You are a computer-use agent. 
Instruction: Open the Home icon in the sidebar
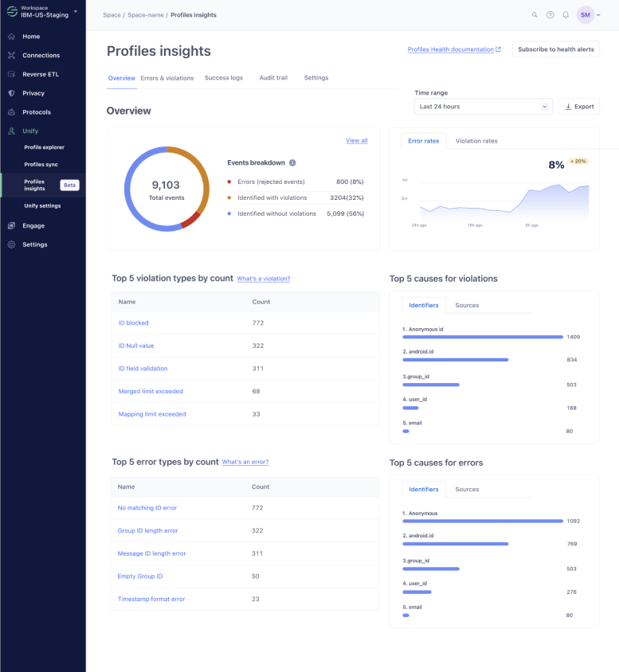click(x=12, y=37)
